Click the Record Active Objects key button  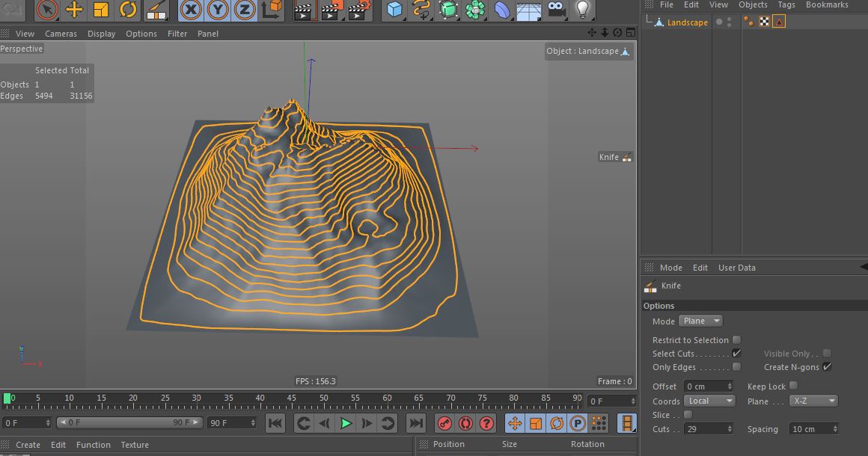pyautogui.click(x=444, y=423)
